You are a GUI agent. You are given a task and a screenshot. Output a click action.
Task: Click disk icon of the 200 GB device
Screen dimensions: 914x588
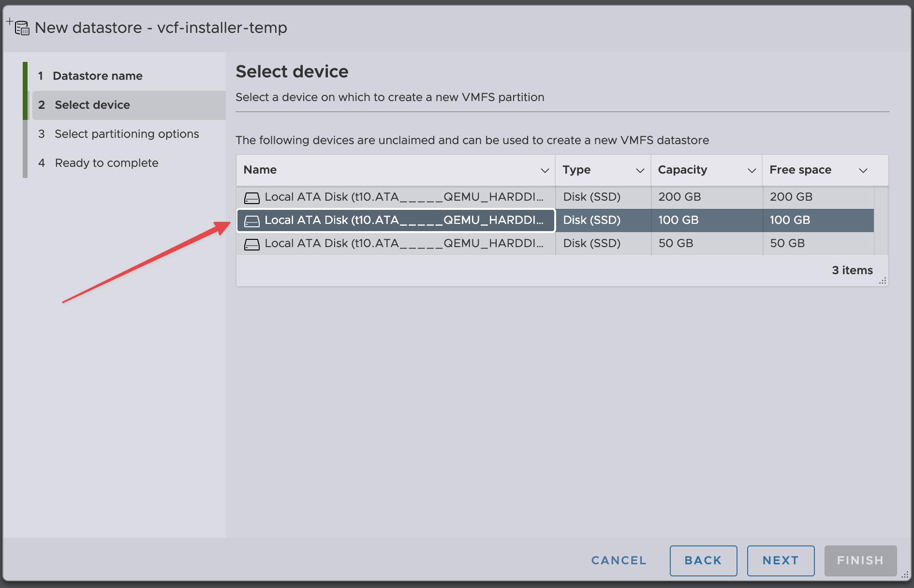(x=251, y=197)
